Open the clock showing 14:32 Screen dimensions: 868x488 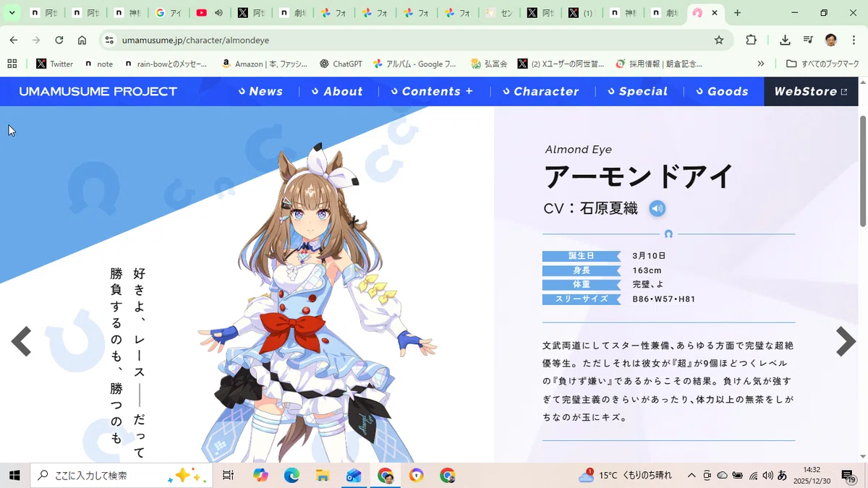tap(812, 475)
